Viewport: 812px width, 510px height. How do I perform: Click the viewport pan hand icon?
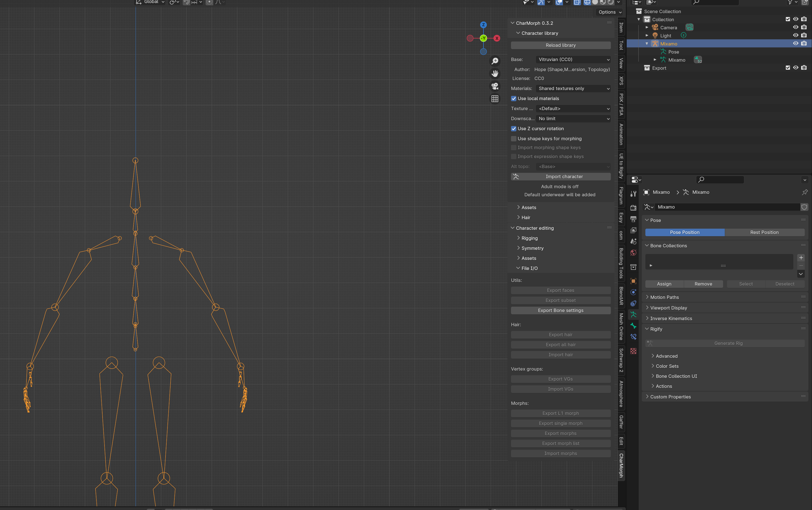495,74
